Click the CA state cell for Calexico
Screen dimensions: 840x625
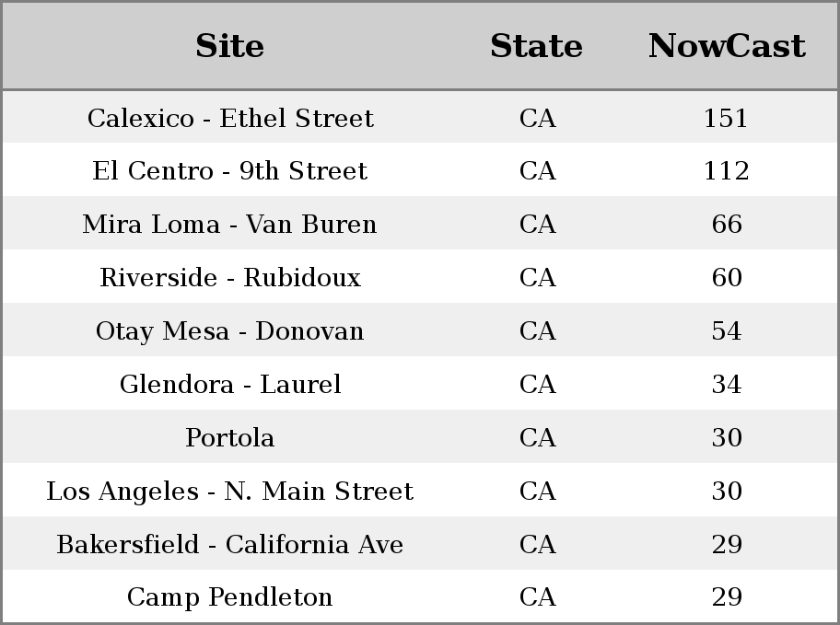point(537,118)
